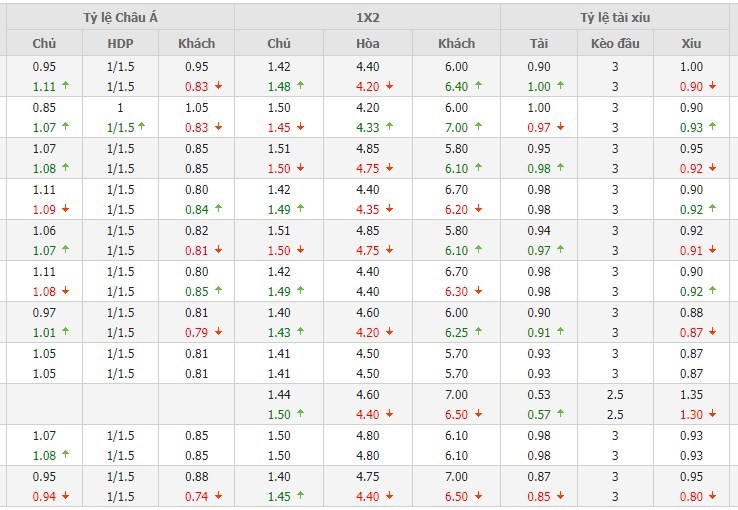The image size is (738, 510).
Task: Click red down arrow next to 0.74
Action: point(218,496)
